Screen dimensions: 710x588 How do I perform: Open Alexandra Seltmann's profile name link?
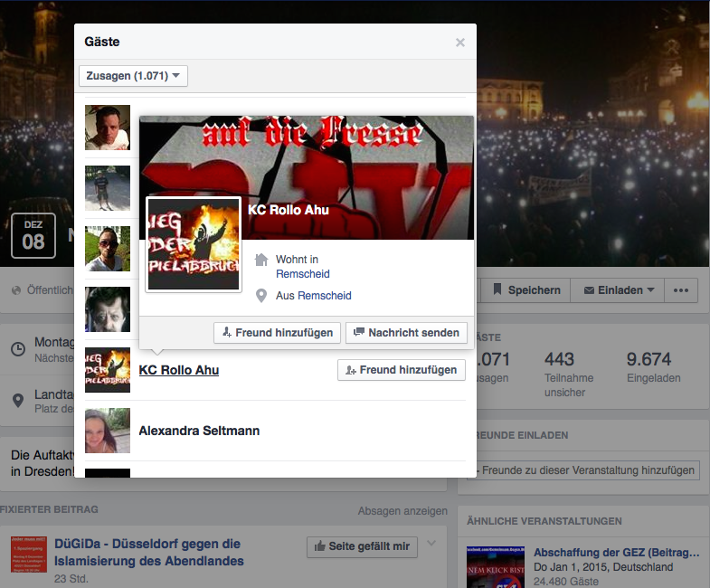[199, 431]
